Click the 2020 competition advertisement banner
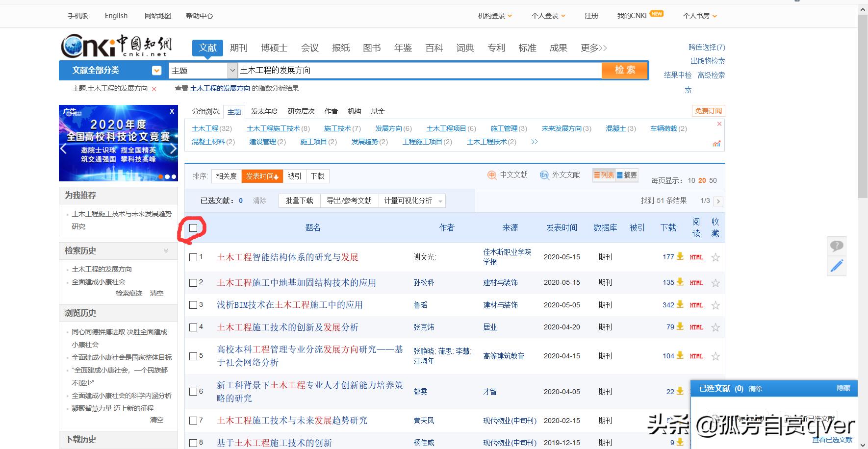This screenshot has width=868, height=449. [118, 143]
